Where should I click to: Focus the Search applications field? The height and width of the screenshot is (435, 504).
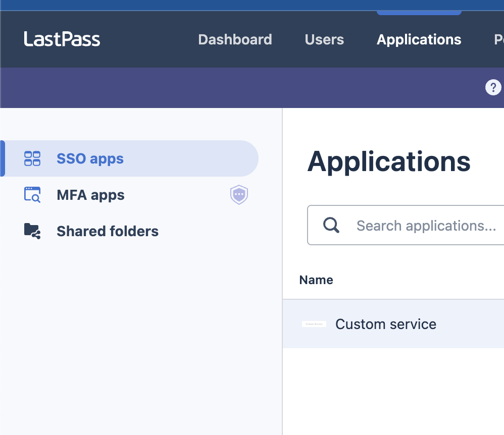[406, 225]
